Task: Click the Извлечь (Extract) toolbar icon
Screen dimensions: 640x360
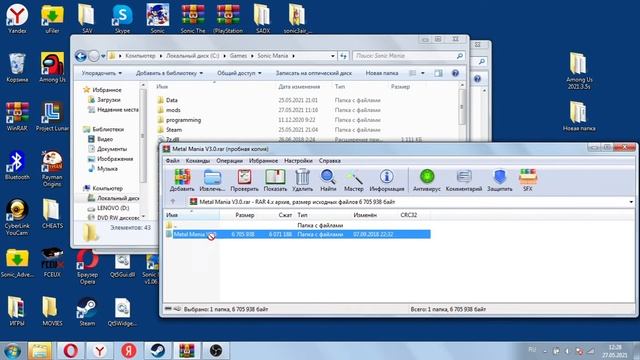Action: pos(212,180)
